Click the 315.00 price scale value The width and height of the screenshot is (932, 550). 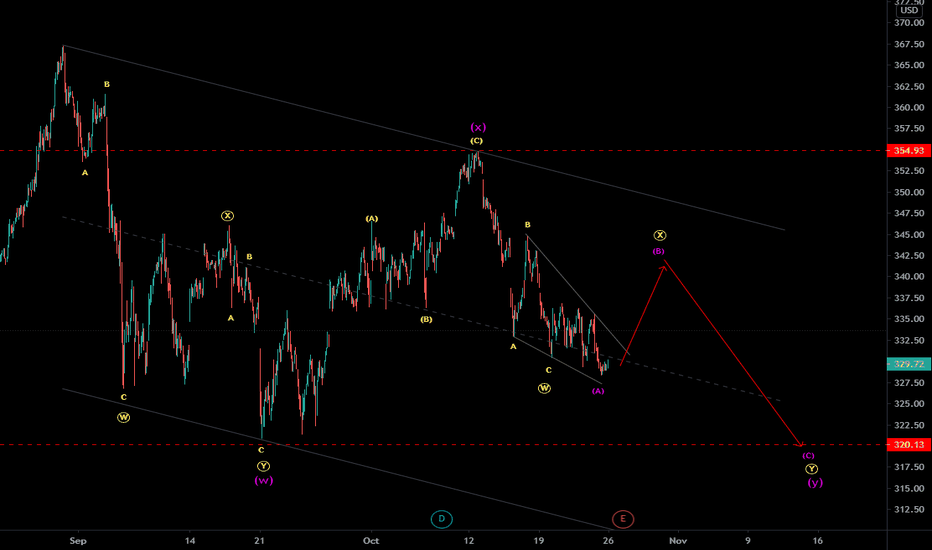pos(909,488)
